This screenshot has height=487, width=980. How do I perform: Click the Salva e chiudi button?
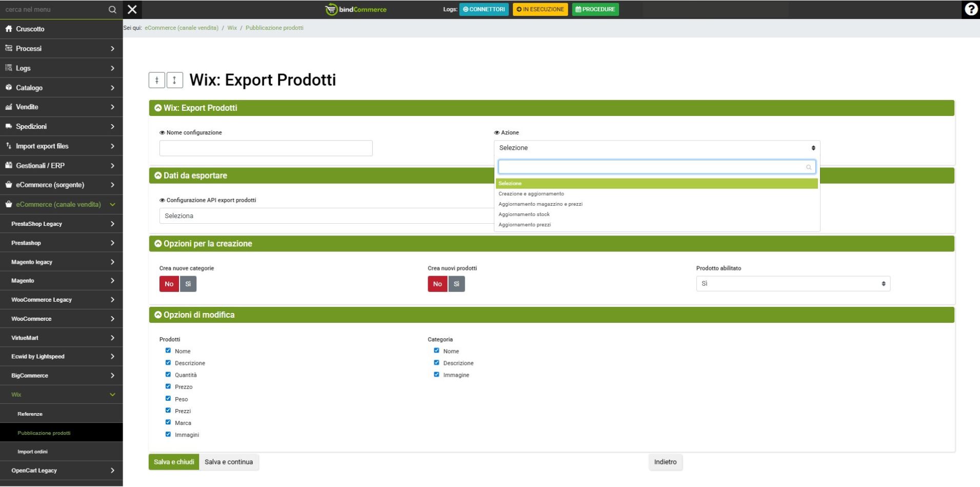(x=174, y=462)
